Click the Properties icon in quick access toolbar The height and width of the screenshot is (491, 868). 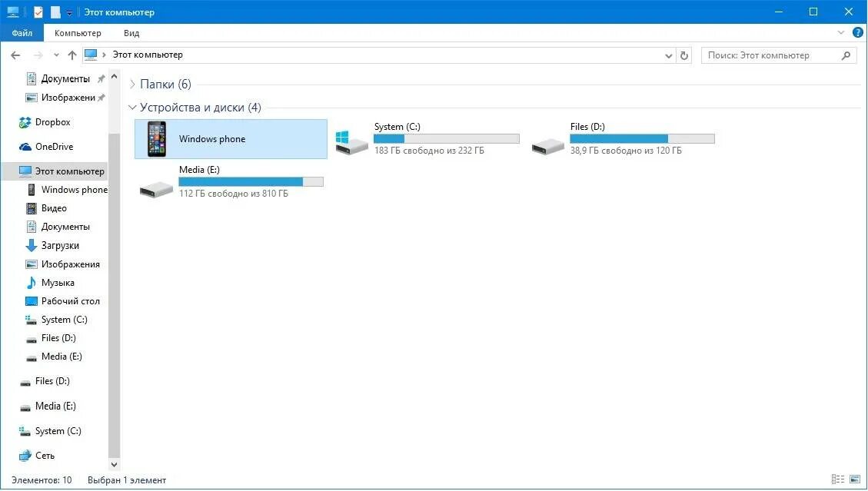[x=38, y=12]
